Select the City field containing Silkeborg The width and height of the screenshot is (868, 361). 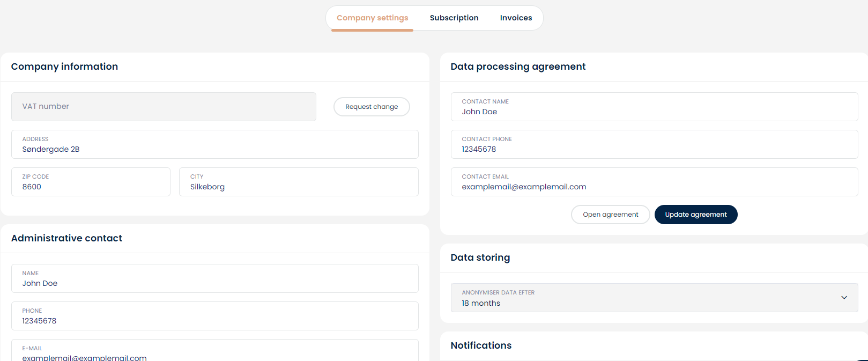point(298,182)
